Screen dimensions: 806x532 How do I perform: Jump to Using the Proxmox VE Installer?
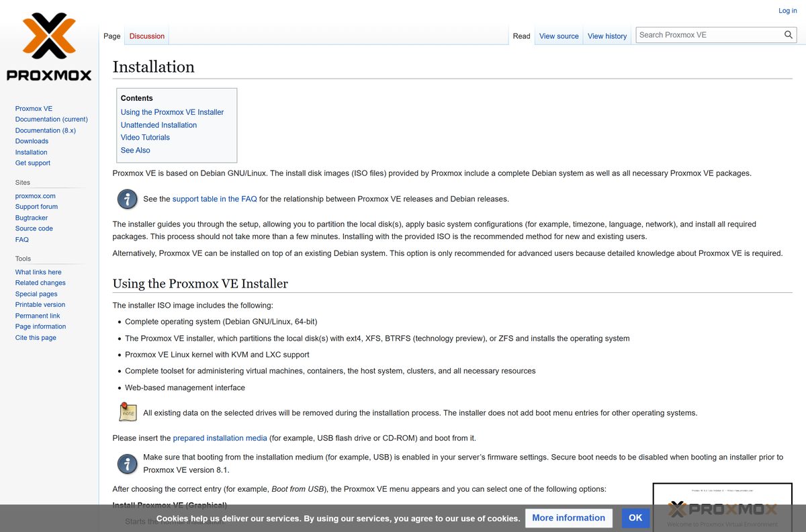[x=172, y=112]
